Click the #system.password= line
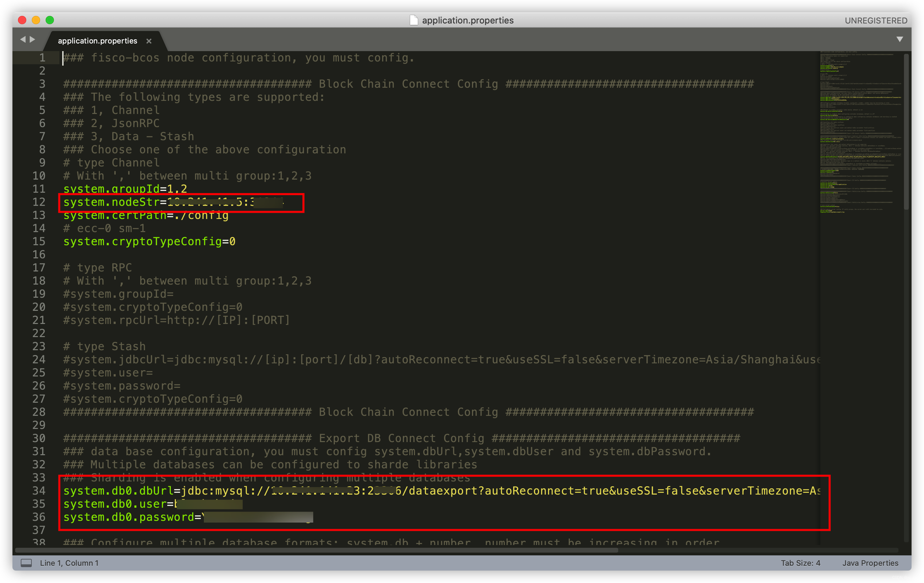This screenshot has height=583, width=924. [x=122, y=386]
